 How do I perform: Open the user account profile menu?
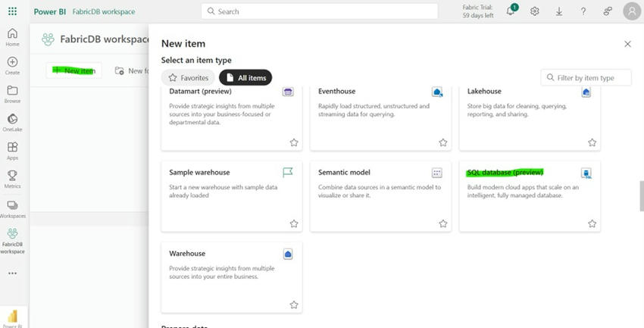632,11
